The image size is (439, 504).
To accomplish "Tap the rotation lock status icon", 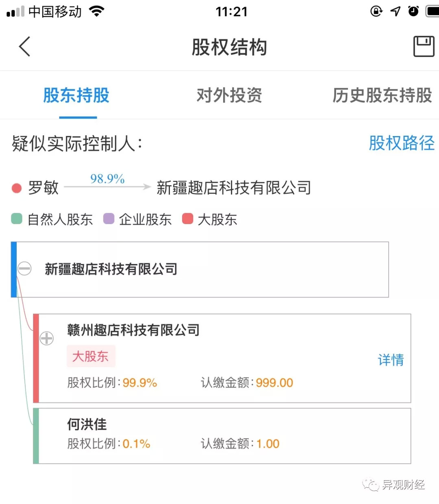I will (x=376, y=11).
